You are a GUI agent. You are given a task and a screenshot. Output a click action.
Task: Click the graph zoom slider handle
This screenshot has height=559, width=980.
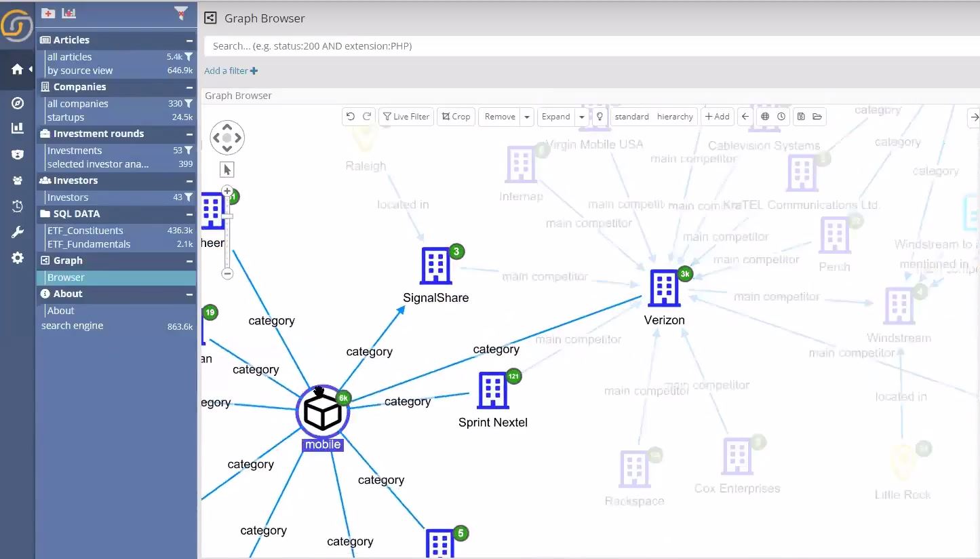227,216
